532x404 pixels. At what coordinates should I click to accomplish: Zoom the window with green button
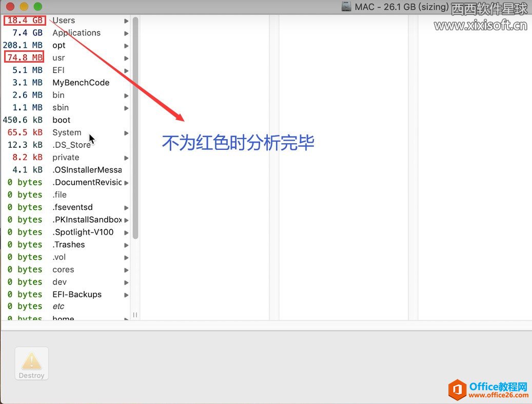click(x=38, y=7)
